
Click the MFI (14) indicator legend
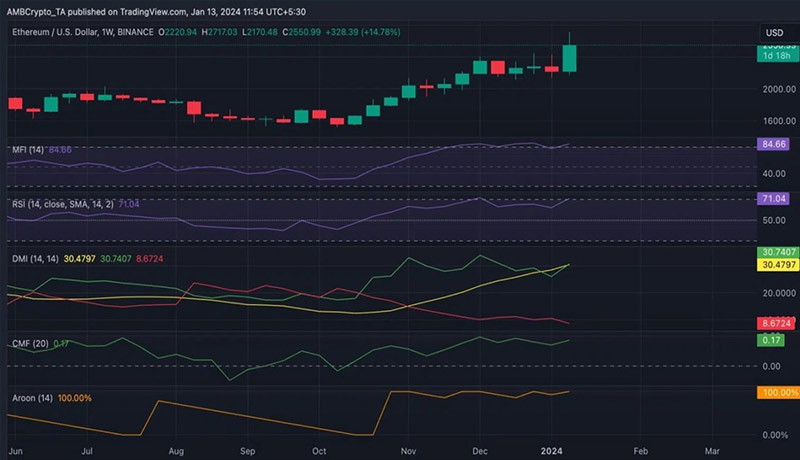tap(26, 150)
